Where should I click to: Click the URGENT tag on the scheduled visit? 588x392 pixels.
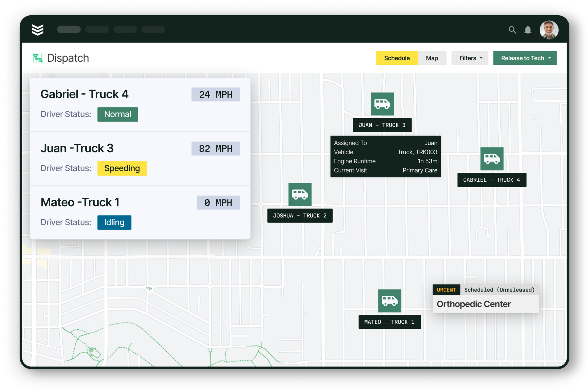[446, 289]
